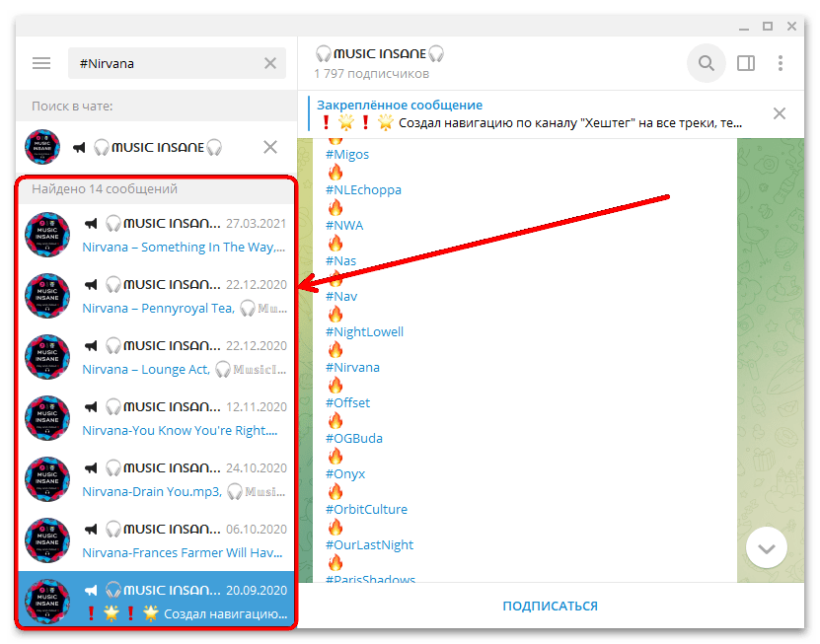Toggle the right sidebar panel icon
This screenshot has height=644, width=820.
point(746,63)
